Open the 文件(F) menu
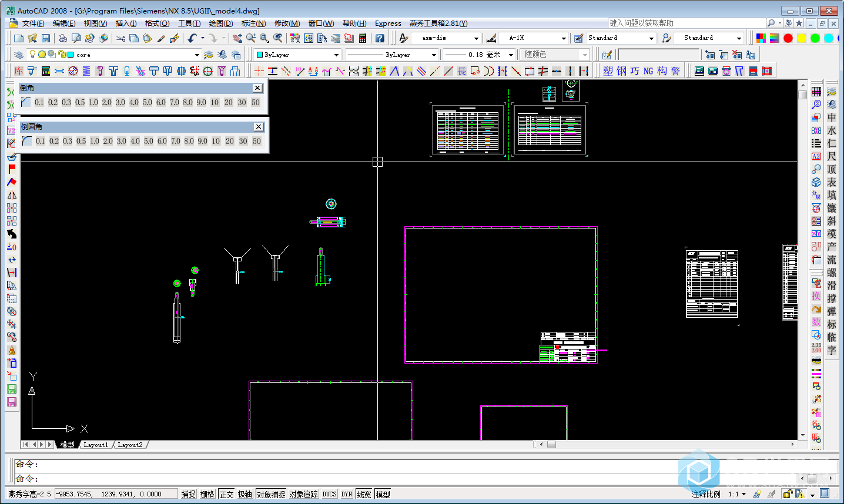 click(33, 23)
